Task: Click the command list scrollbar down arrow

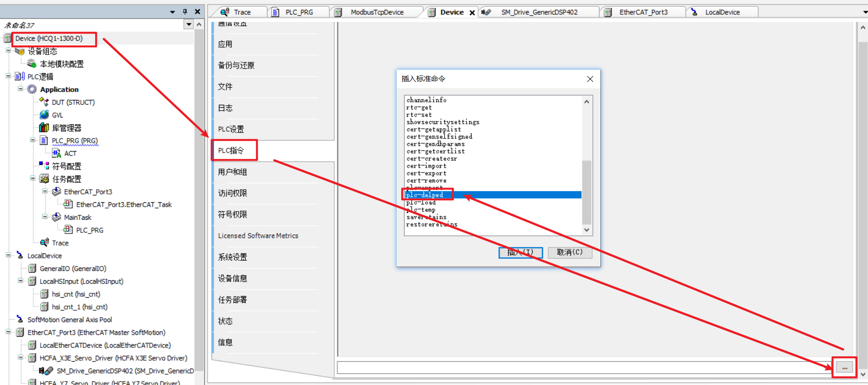Action: (x=587, y=230)
